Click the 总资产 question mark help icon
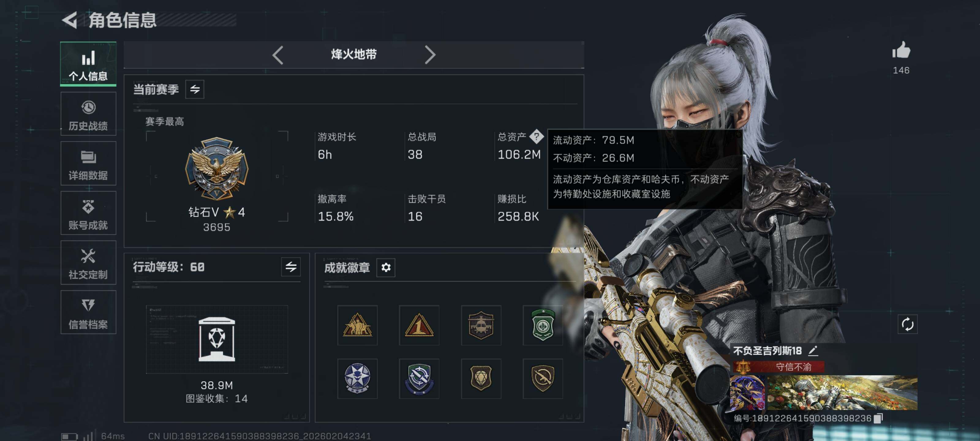 tap(537, 137)
